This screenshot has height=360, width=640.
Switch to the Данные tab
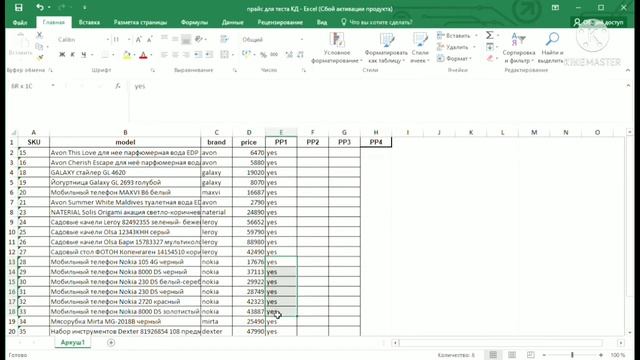(x=233, y=22)
